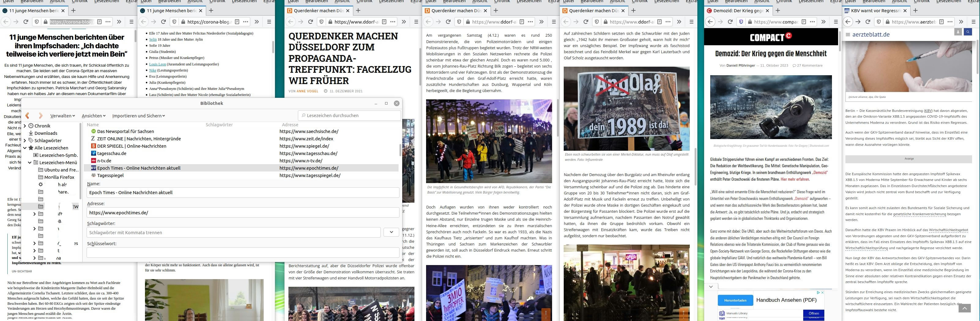
Task: Click the Schlagwörter mit Kommata trennen field
Action: (234, 232)
